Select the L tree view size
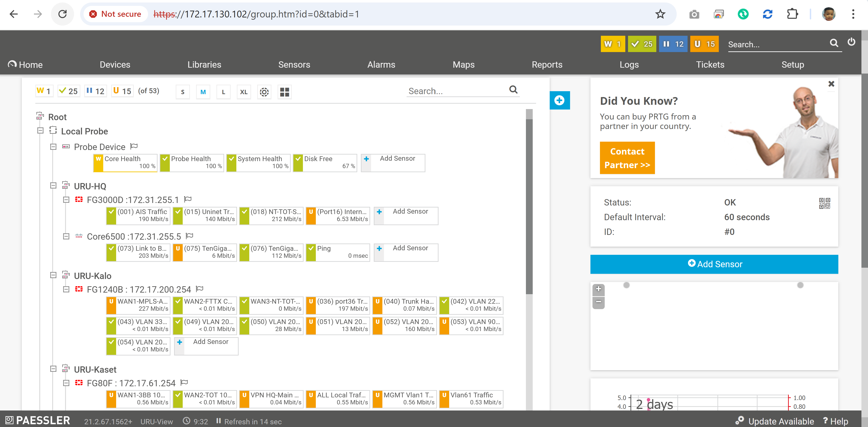The height and width of the screenshot is (427, 868). click(x=223, y=92)
